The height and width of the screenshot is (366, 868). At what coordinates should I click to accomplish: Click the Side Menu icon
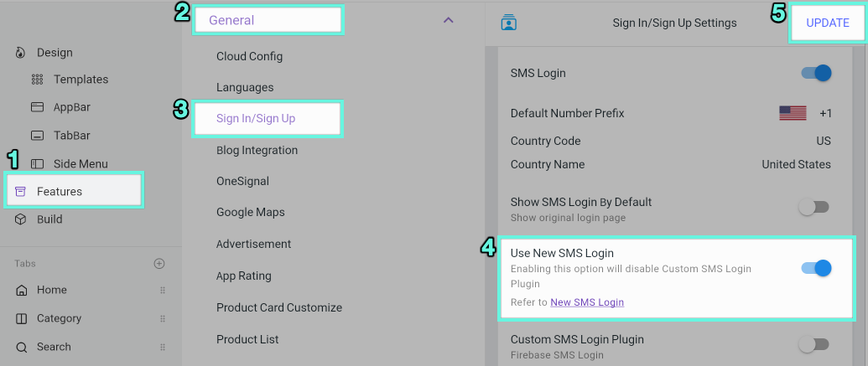pos(37,164)
